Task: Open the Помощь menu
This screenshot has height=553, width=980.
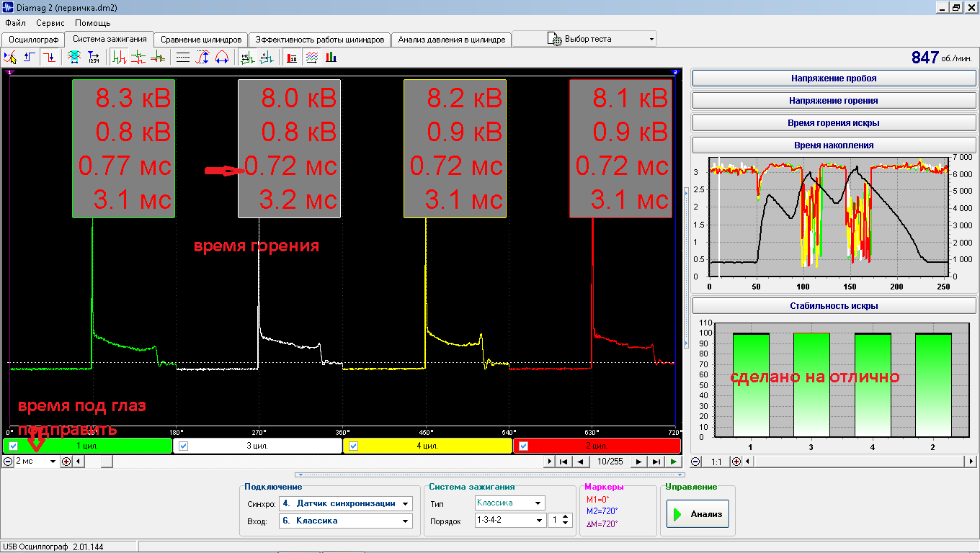Action: tap(92, 23)
